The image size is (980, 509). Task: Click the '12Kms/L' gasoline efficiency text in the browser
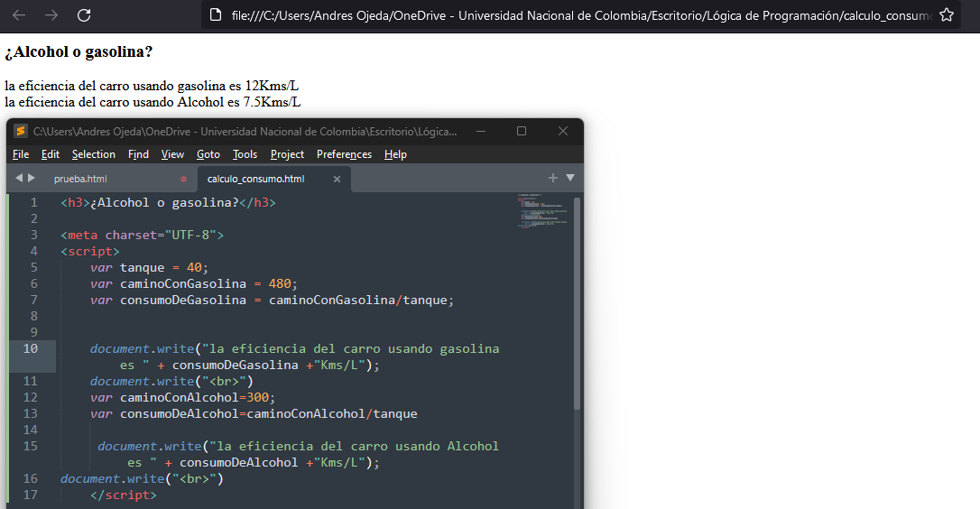(272, 86)
